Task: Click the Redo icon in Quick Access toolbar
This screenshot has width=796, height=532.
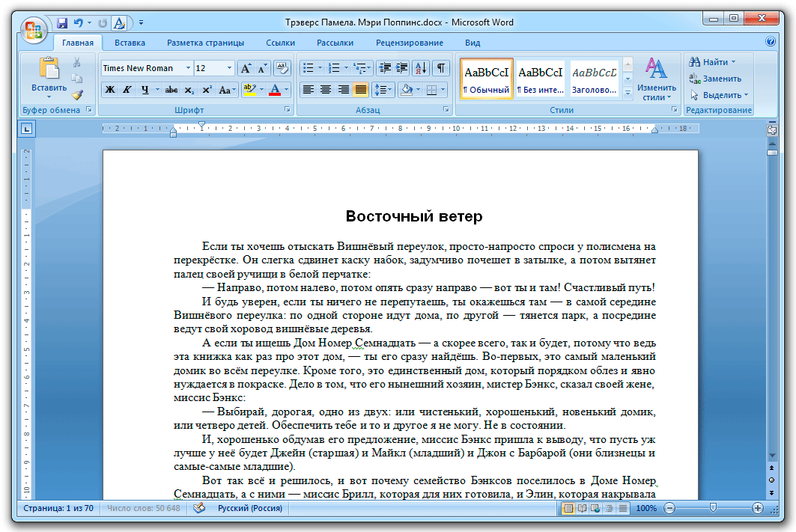Action: point(103,23)
